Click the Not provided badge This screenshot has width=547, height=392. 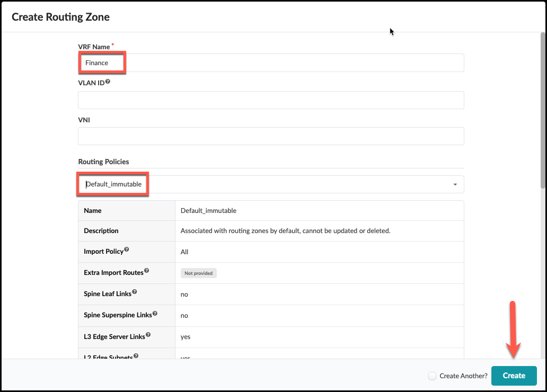click(199, 273)
